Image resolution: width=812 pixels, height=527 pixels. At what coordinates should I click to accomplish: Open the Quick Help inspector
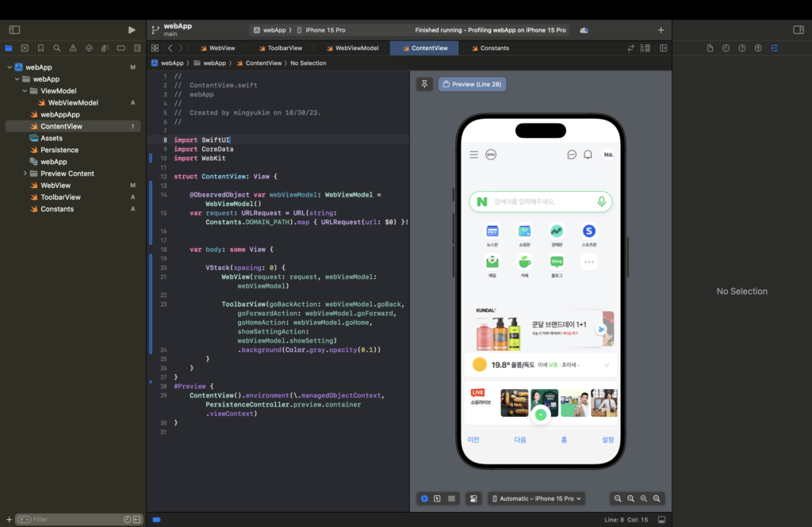(x=742, y=48)
